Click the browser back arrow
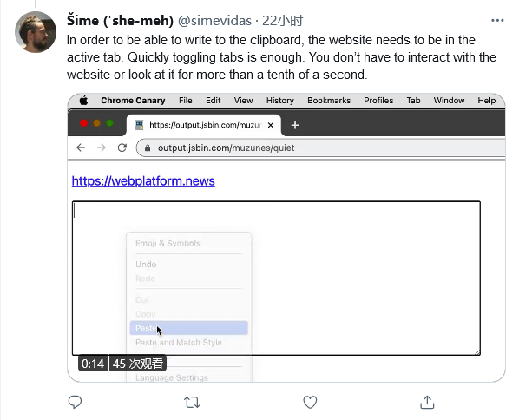This screenshot has height=420, width=519. [81, 148]
